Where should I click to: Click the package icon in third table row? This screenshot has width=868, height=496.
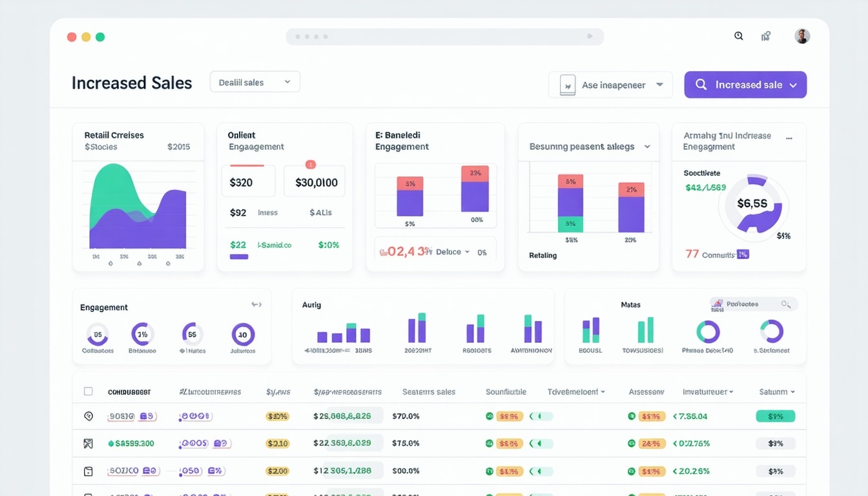[88, 471]
